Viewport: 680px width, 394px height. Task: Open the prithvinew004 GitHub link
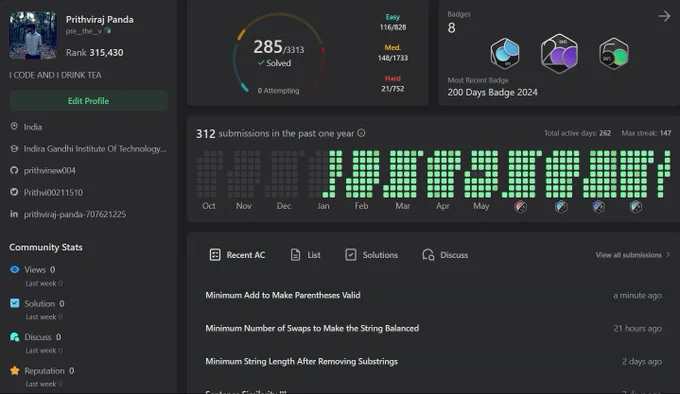(x=49, y=170)
